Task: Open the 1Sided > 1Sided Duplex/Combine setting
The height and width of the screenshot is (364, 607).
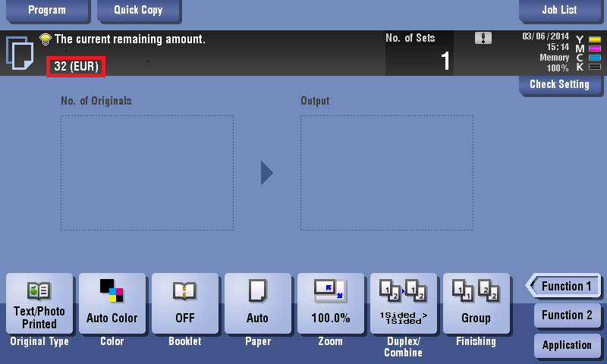Action: [404, 304]
